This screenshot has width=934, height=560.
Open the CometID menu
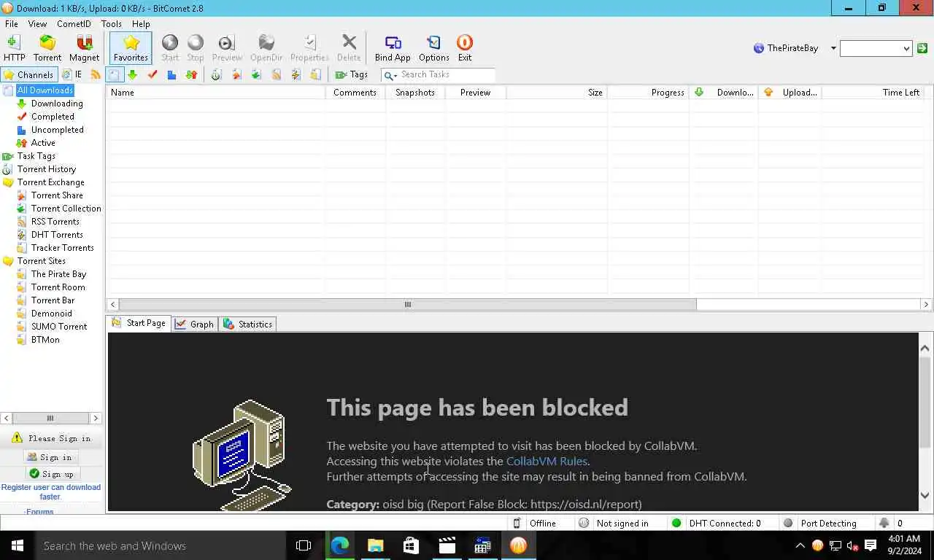pos(74,24)
